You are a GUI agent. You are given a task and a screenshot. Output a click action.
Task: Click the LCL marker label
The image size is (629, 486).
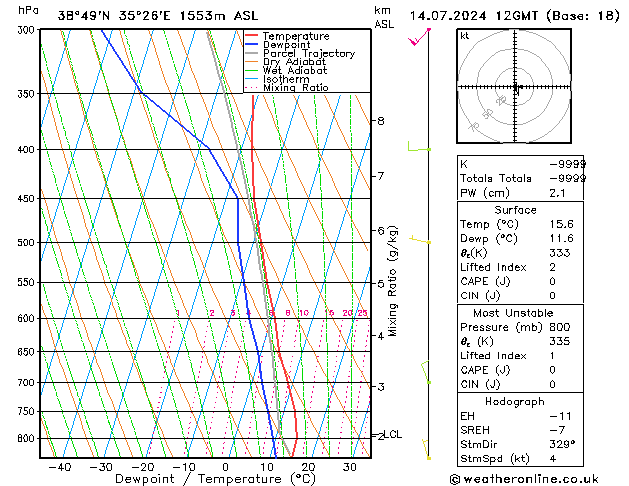tap(393, 434)
